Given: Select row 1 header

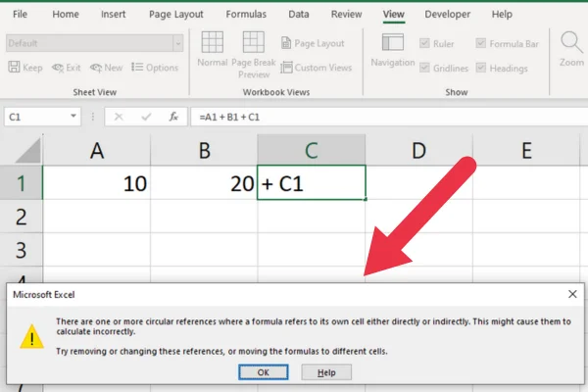Looking at the screenshot, I should point(22,183).
